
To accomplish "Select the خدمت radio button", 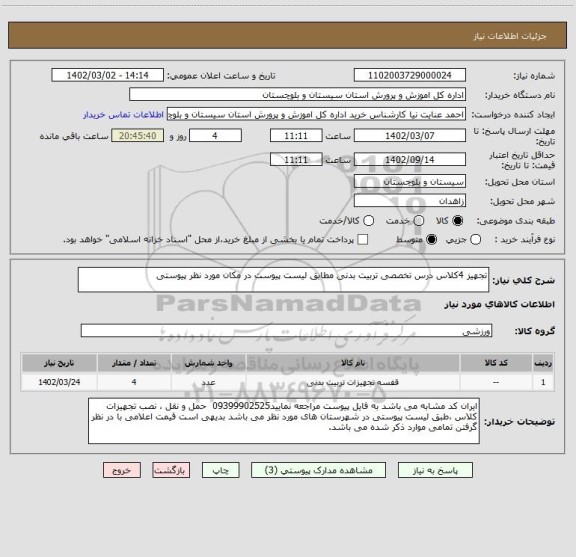I will tap(419, 221).
